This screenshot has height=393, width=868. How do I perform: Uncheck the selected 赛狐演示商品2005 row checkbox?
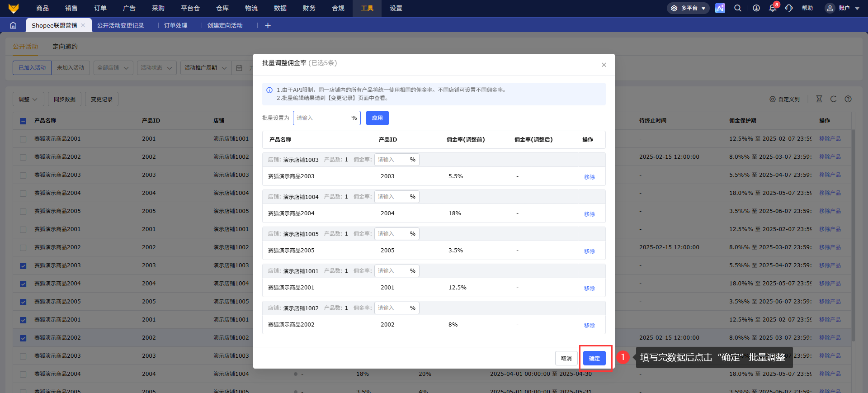23,302
